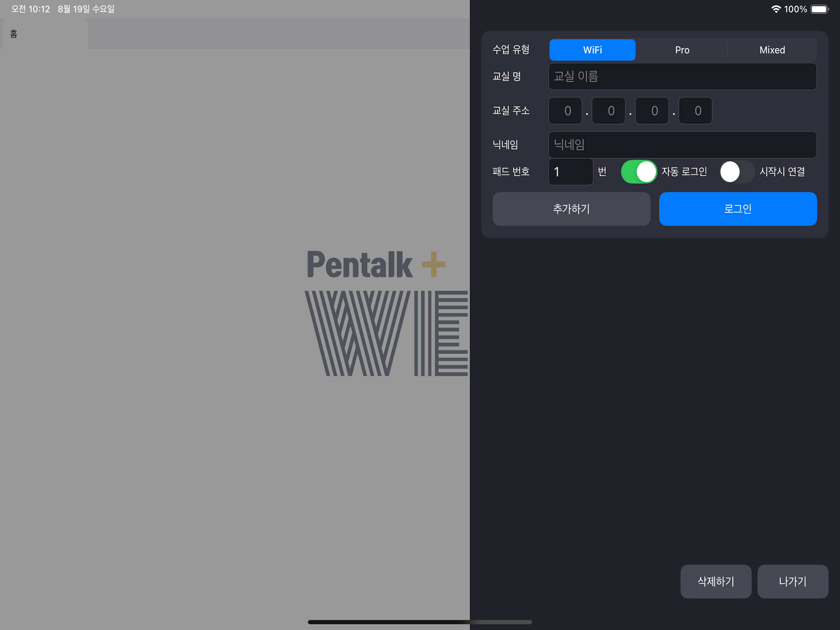Choose the Mixed class type
This screenshot has width=840, height=630.
pos(772,50)
